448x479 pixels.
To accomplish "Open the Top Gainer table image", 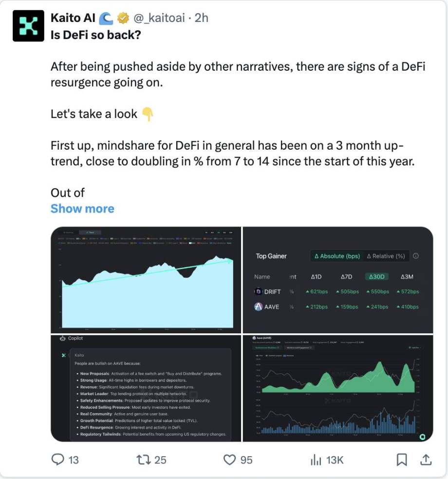I will tap(337, 280).
